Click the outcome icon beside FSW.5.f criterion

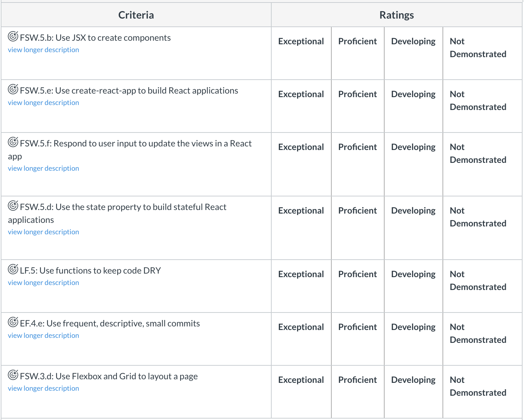[13, 142]
